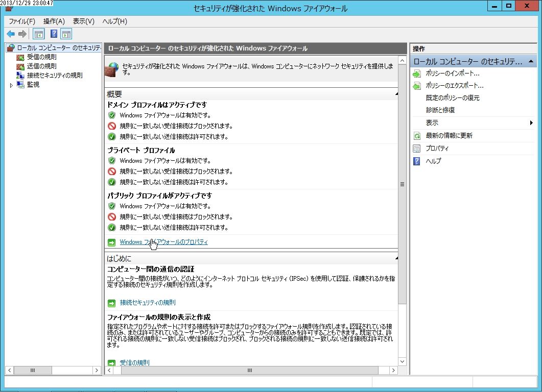Click public profile firewall-enabled shield icon
The height and width of the screenshot is (392, 542).
tap(112, 206)
